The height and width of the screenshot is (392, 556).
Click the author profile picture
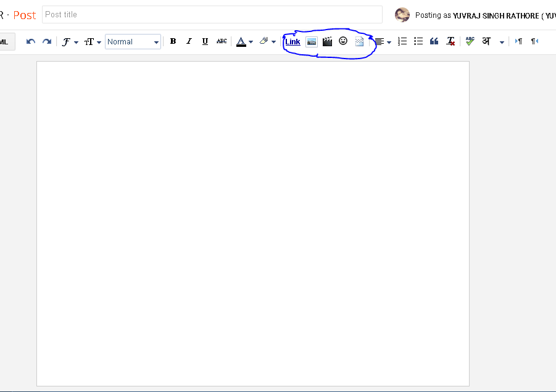click(x=402, y=15)
